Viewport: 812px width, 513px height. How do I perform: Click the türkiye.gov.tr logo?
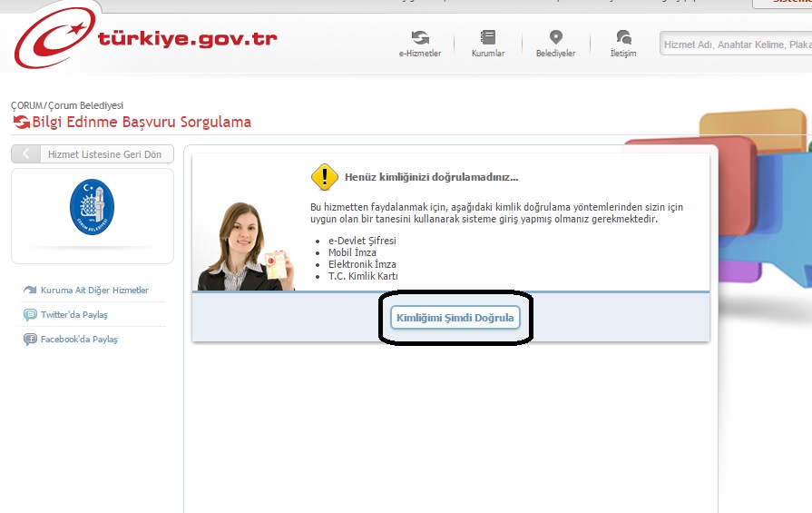tap(145, 40)
